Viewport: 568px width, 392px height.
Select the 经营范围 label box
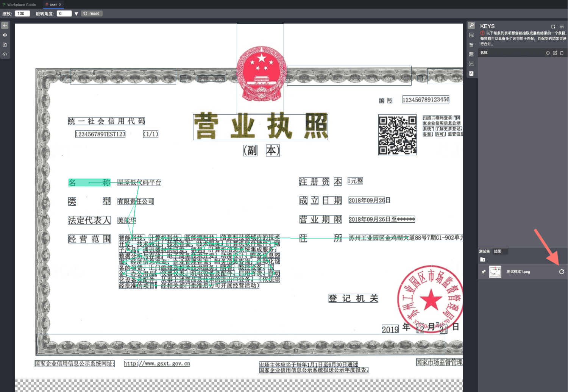tap(89, 239)
